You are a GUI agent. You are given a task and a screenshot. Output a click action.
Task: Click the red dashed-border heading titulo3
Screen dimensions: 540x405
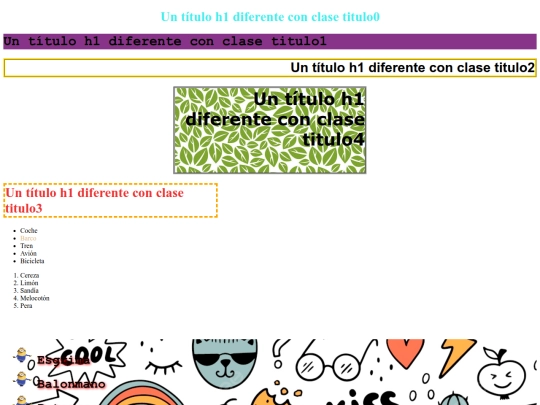(111, 200)
